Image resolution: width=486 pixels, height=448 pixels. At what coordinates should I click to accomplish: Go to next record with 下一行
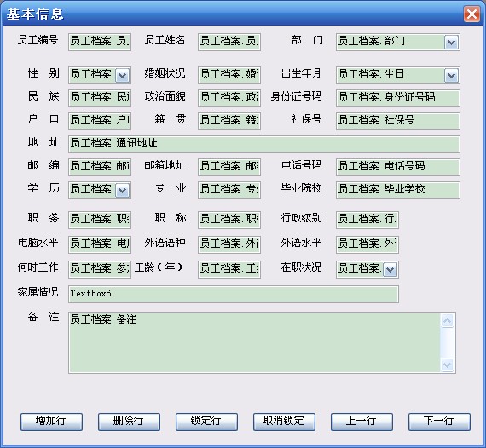(x=439, y=422)
